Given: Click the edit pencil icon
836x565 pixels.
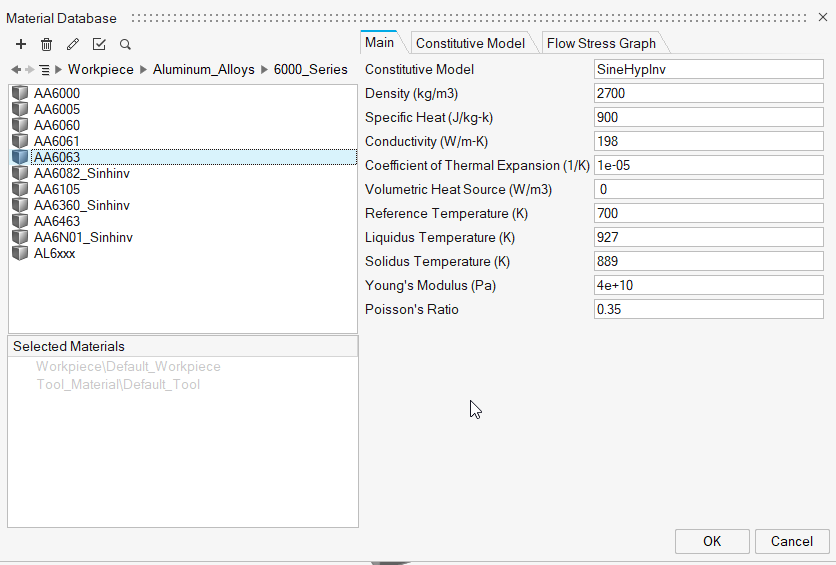Looking at the screenshot, I should coord(72,44).
